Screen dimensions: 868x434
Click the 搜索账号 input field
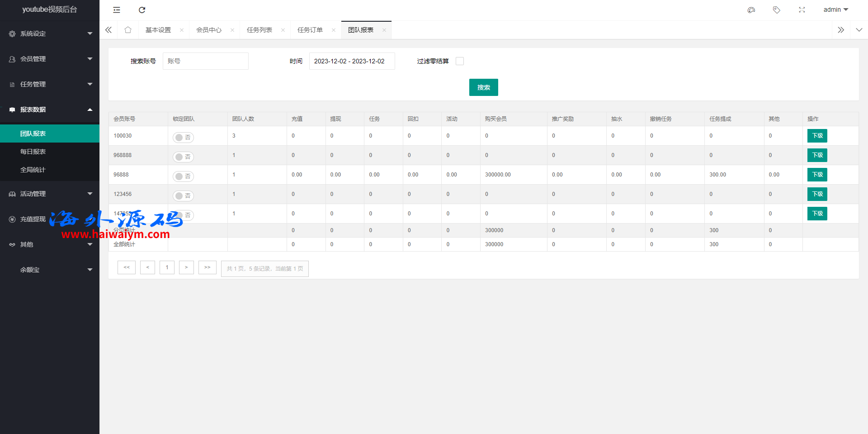[206, 61]
